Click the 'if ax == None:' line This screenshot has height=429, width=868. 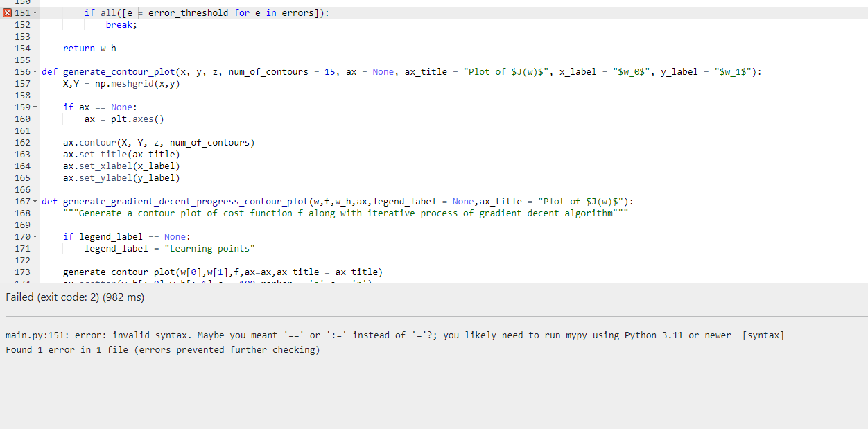click(100, 107)
